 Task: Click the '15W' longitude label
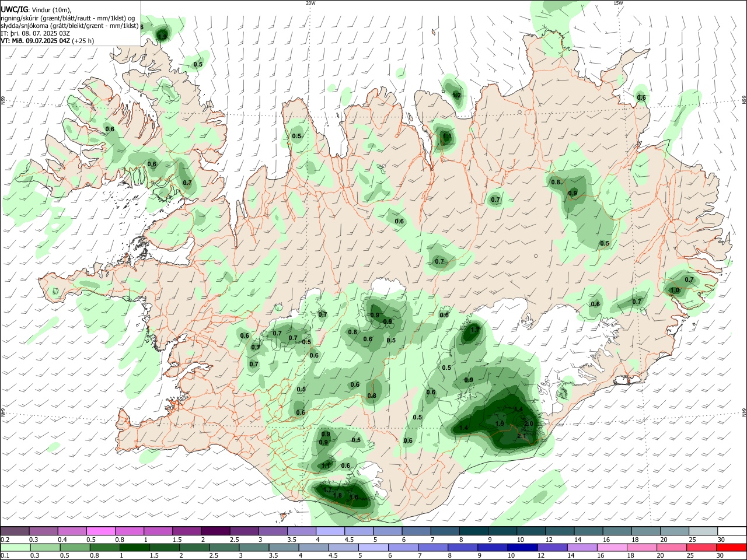point(618,3)
